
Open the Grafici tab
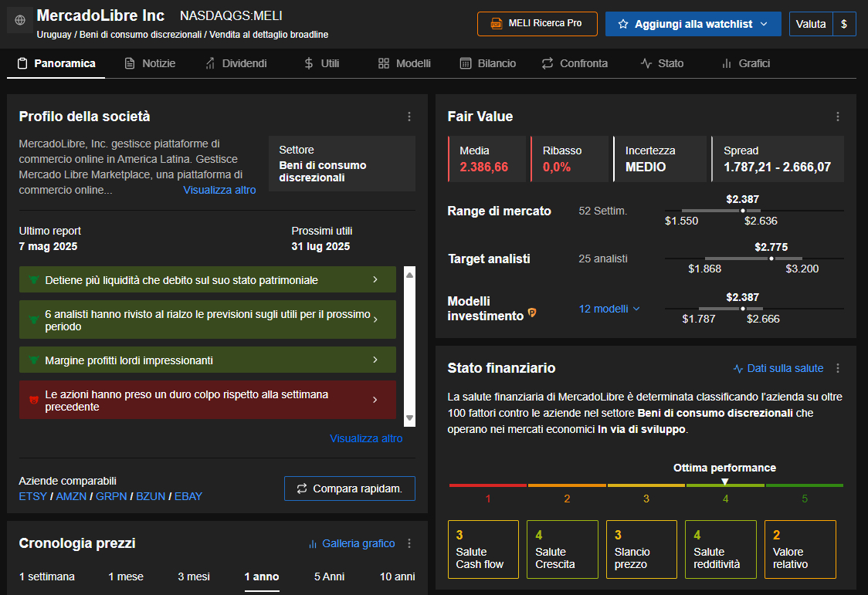coord(746,63)
